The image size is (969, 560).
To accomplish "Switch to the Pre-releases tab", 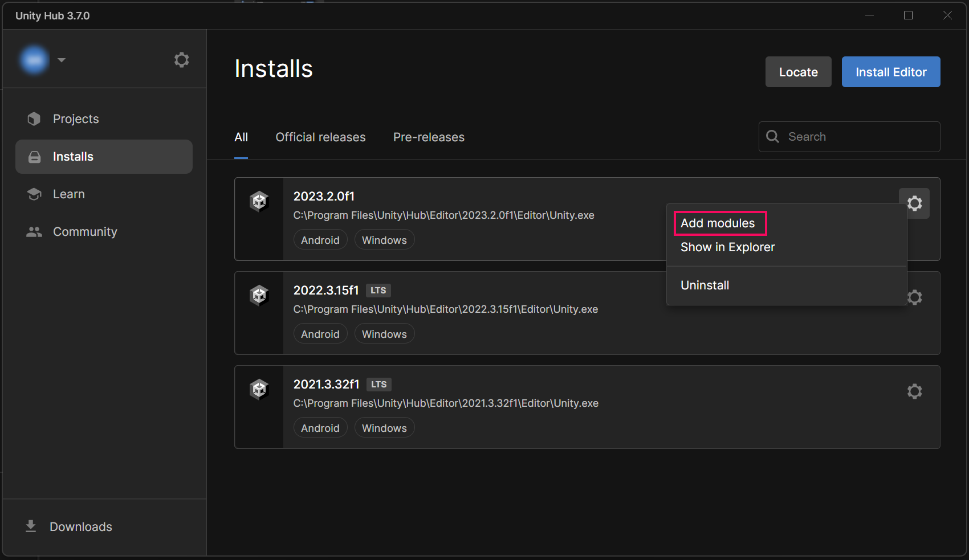I will [x=429, y=137].
